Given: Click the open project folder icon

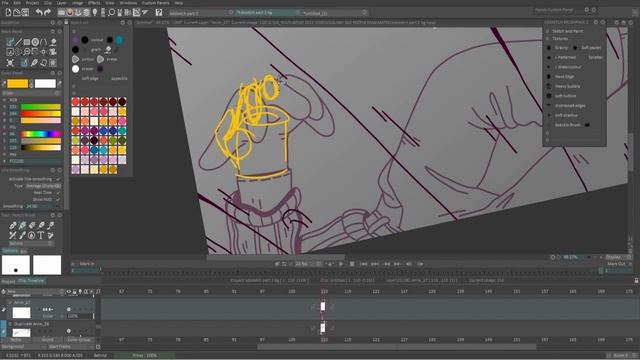Looking at the screenshot, I should pyautogui.click(x=17, y=13).
